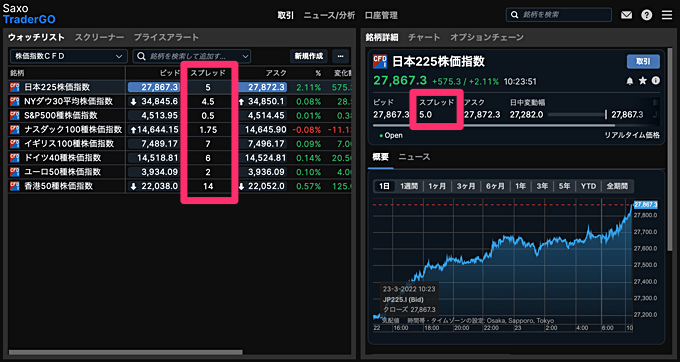Select the ユーロ50種株価指数 row name
The height and width of the screenshot is (362, 680).
coord(62,172)
